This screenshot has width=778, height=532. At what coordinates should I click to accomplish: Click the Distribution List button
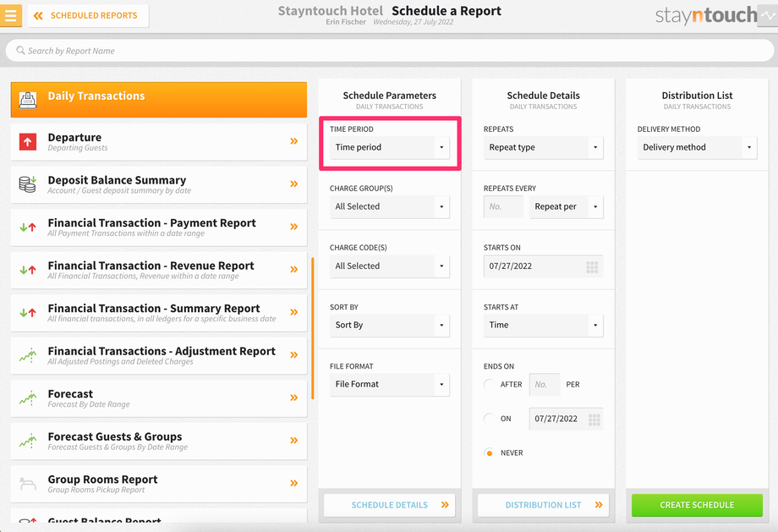click(543, 505)
